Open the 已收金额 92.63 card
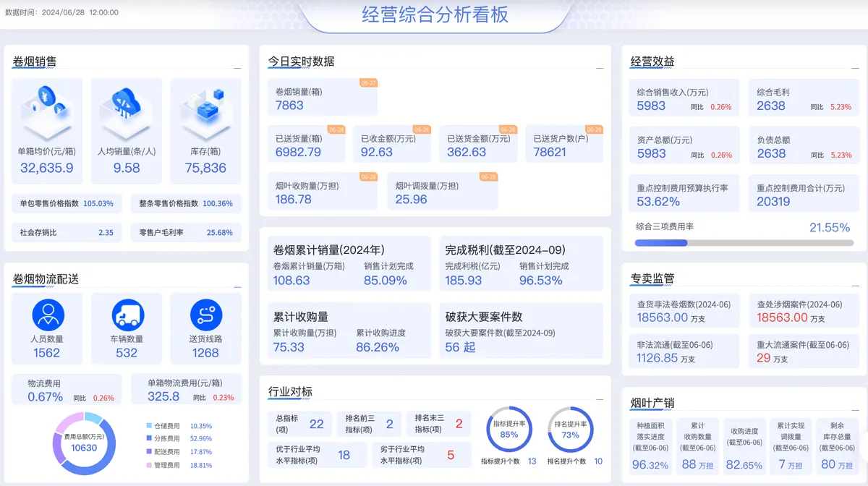The height and width of the screenshot is (486, 868). tap(392, 144)
